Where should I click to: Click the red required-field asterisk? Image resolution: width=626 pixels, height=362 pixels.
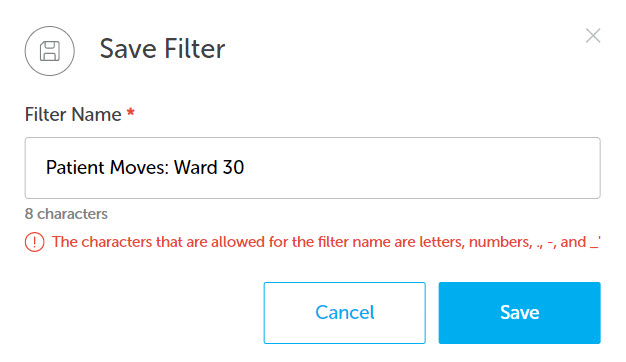tap(131, 112)
